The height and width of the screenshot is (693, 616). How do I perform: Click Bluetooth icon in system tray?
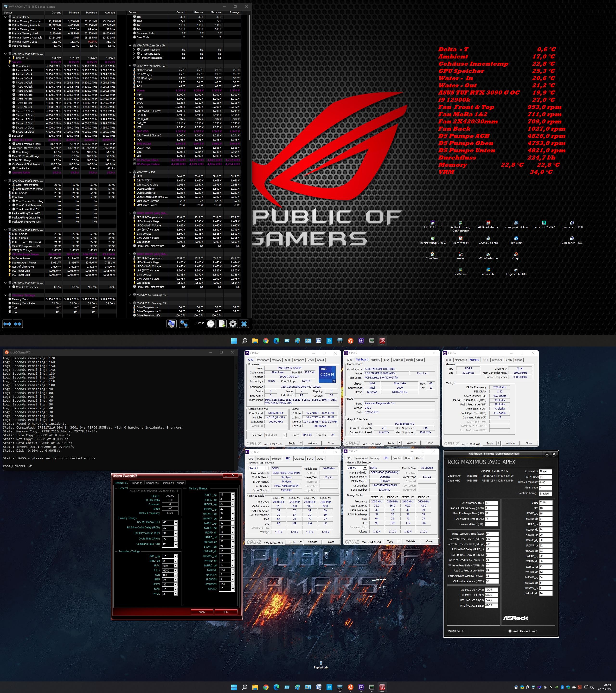562,687
